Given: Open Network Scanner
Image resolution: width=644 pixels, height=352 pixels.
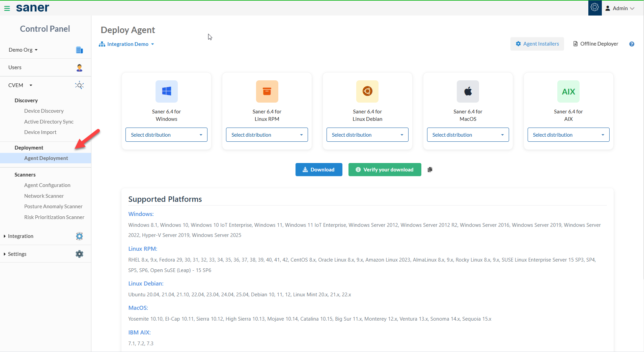Looking at the screenshot, I should point(44,196).
